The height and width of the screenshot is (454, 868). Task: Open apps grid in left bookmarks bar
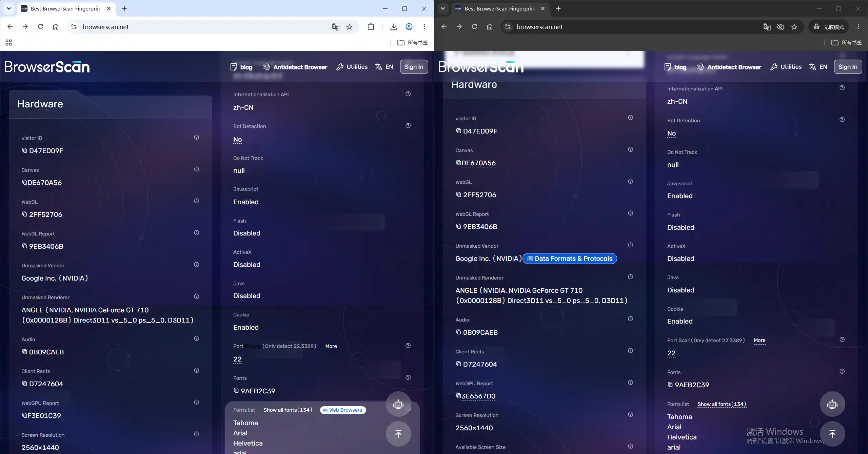9,42
